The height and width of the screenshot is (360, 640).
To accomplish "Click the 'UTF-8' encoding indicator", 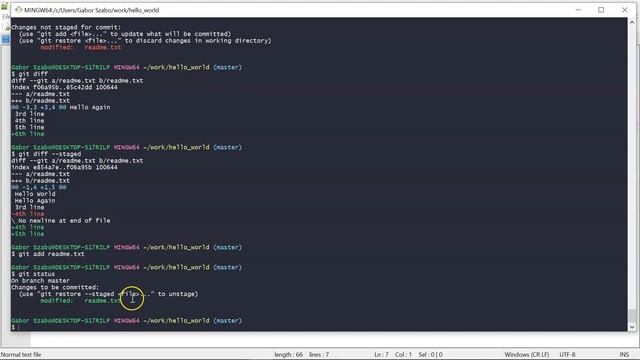I will pos(567,355).
